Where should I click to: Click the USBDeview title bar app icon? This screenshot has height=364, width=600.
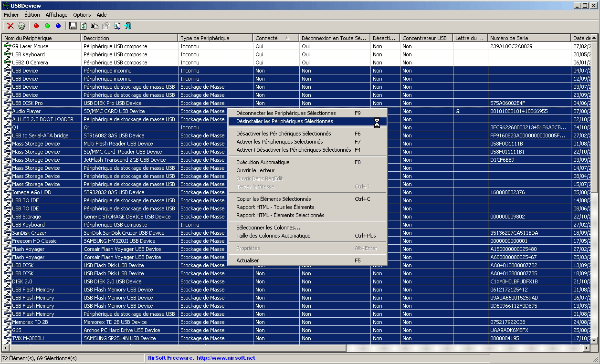[6, 5]
